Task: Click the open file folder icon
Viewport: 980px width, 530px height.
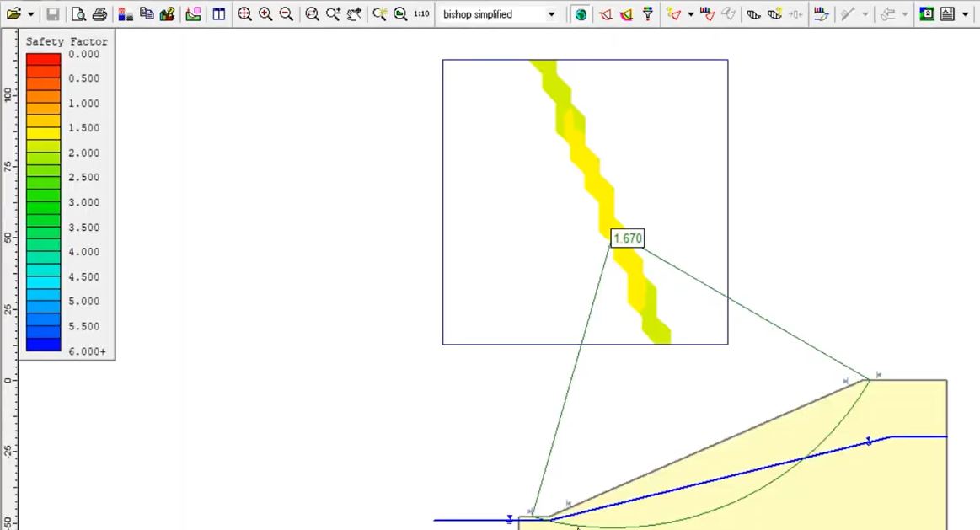Action: [x=13, y=14]
